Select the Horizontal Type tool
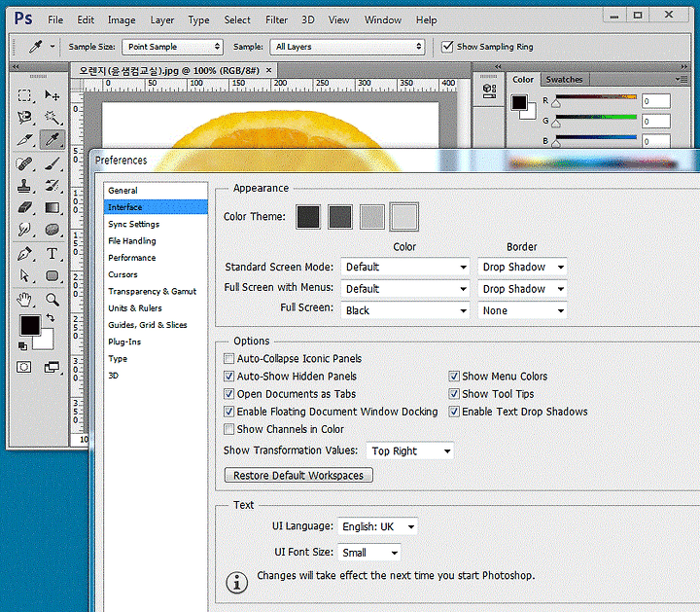 (x=52, y=254)
